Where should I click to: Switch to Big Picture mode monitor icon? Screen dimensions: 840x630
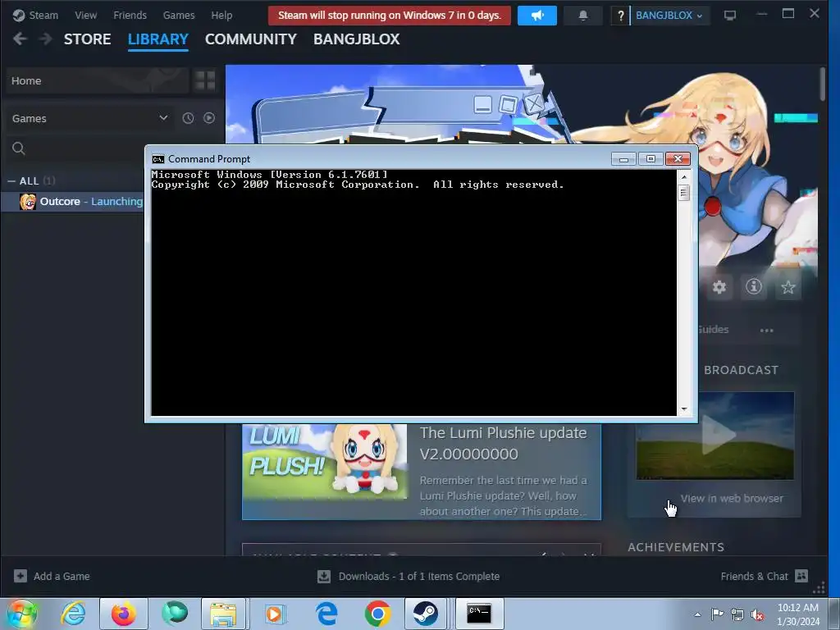[x=729, y=16]
